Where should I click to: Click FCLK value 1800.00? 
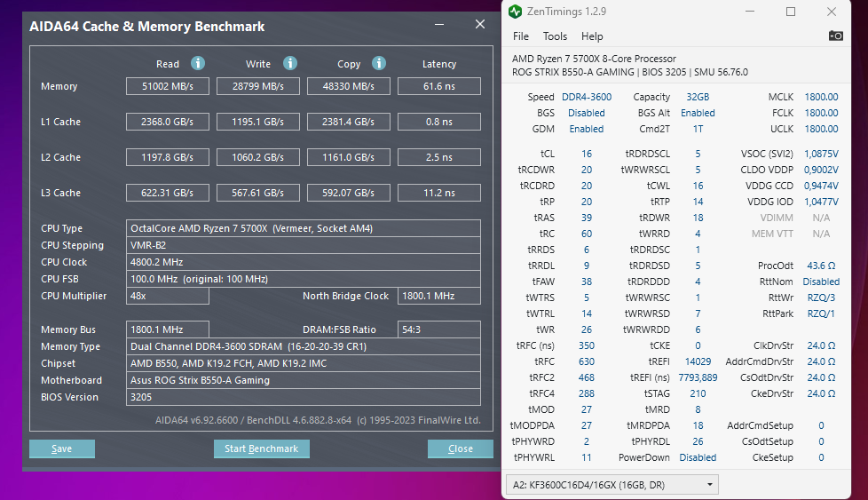pos(821,113)
